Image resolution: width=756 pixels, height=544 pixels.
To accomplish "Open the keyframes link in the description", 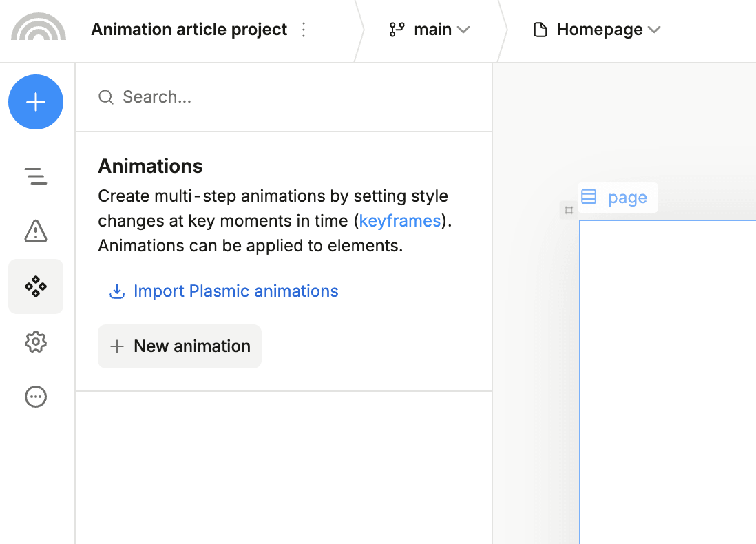I will (x=399, y=220).
